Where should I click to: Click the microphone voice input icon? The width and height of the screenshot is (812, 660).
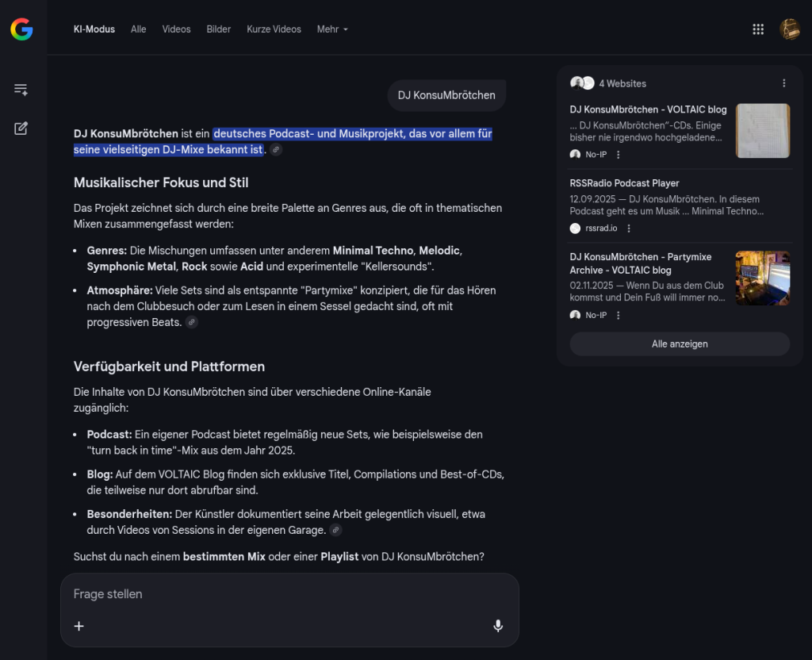pyautogui.click(x=497, y=626)
